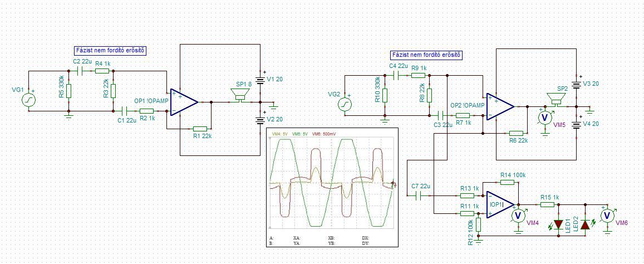Select the IOP1 op-amp symbol
Image resolution: width=644 pixels, height=264 pixels.
click(x=500, y=204)
